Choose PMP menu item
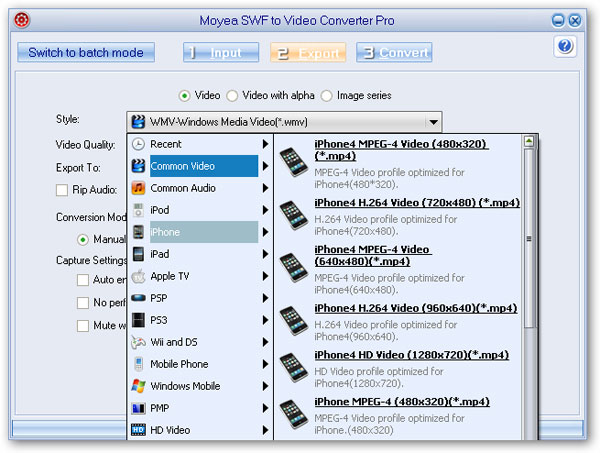The image size is (600, 453). click(x=200, y=408)
